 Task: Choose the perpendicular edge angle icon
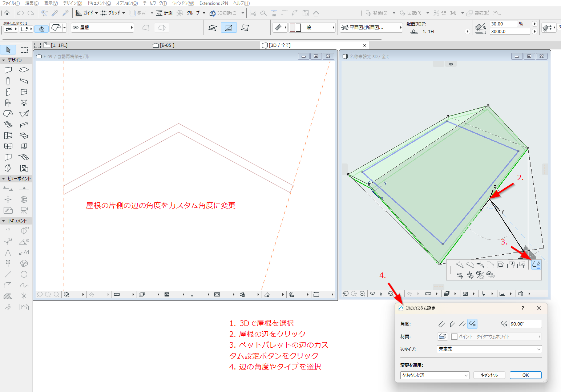click(x=442, y=324)
